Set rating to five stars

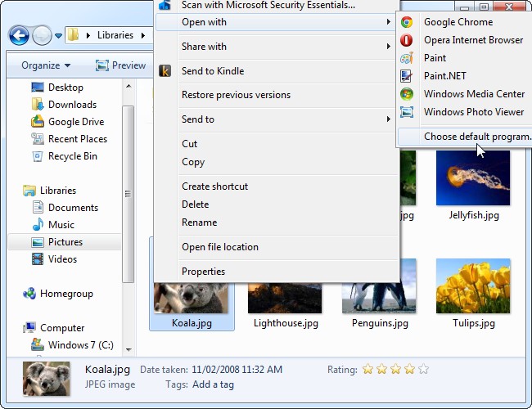tap(423, 369)
